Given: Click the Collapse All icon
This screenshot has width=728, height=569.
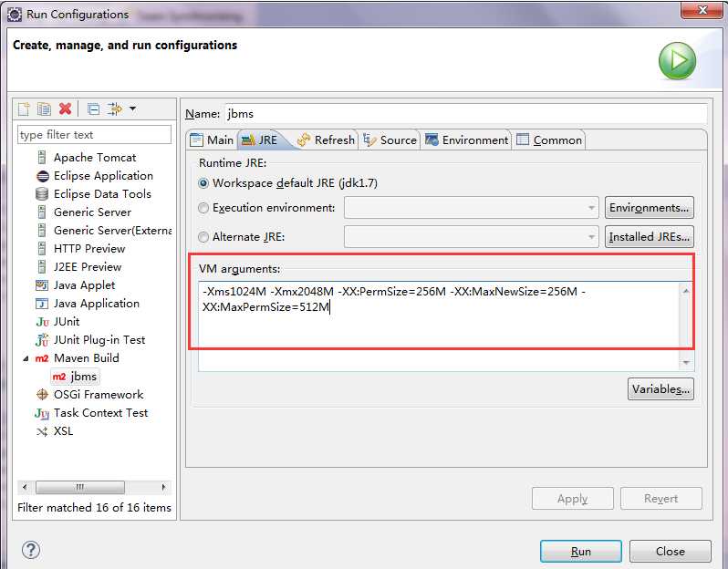Looking at the screenshot, I should (x=93, y=109).
